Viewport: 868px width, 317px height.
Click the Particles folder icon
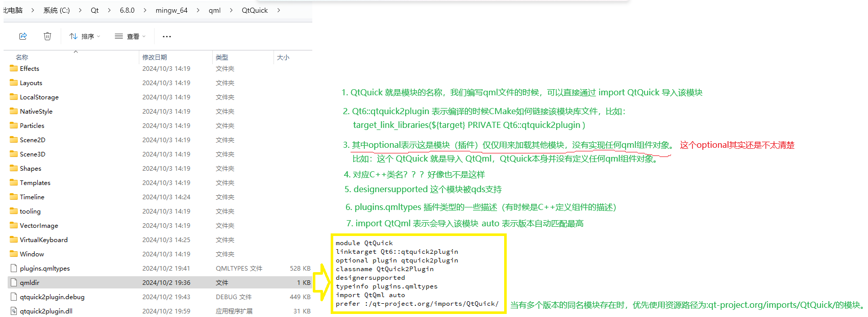point(14,125)
